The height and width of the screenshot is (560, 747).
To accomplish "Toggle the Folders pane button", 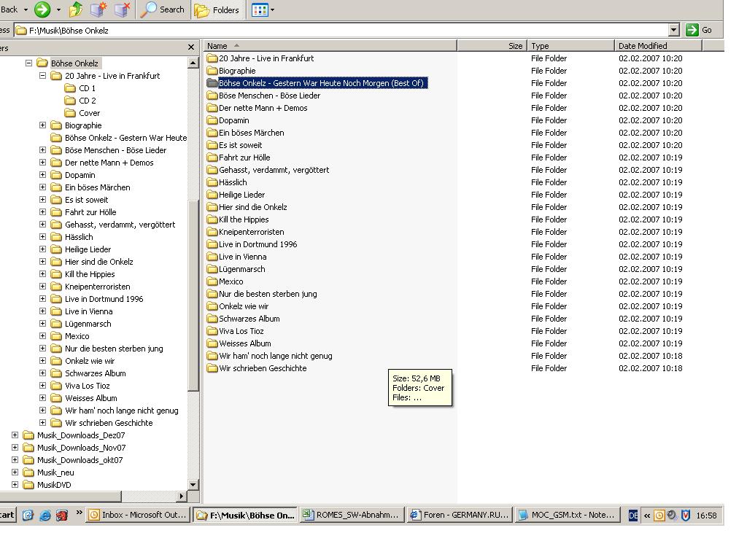I will coord(217,10).
